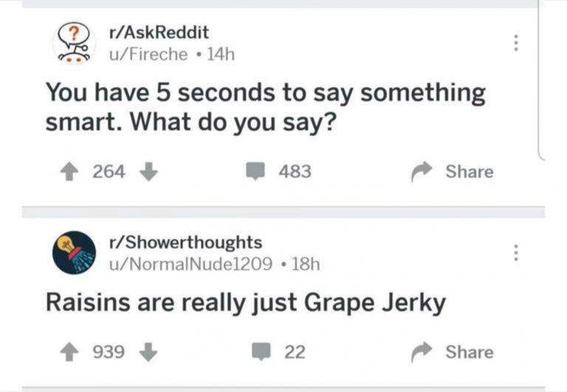
Task: Open the r/Showerthoughts lightbulb avatar
Action: 72,252
